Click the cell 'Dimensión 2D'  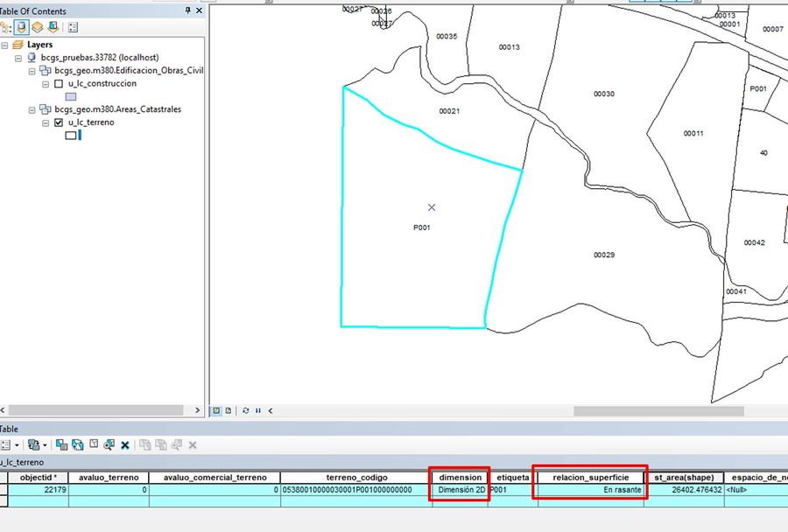pos(460,489)
